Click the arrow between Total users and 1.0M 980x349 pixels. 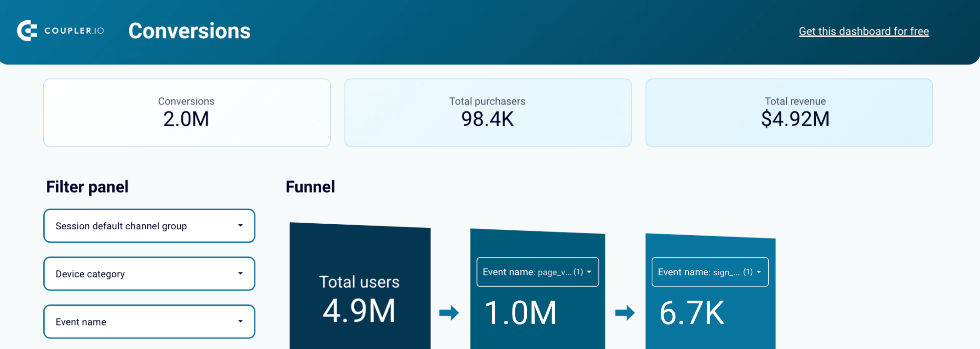point(449,313)
